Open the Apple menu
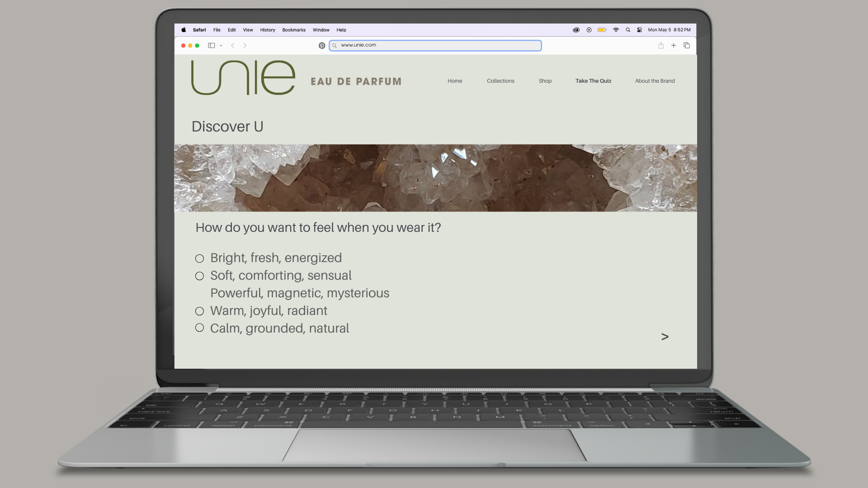 [x=184, y=30]
